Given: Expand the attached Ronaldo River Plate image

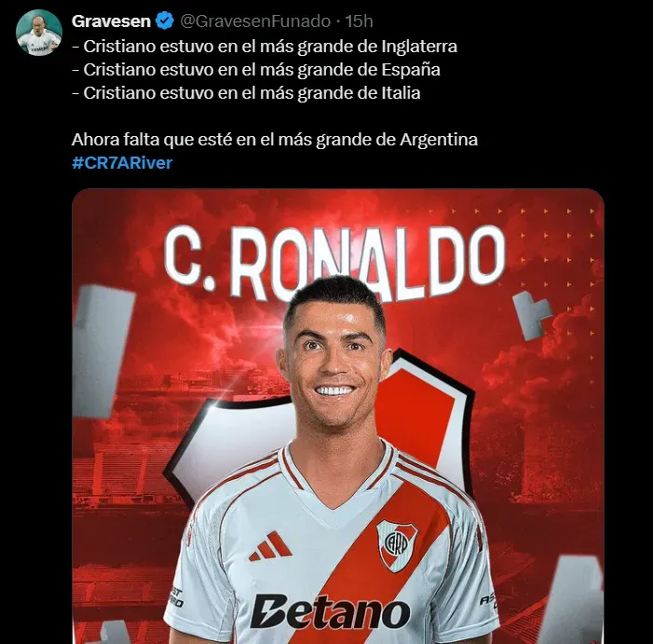Looking at the screenshot, I should 338,417.
